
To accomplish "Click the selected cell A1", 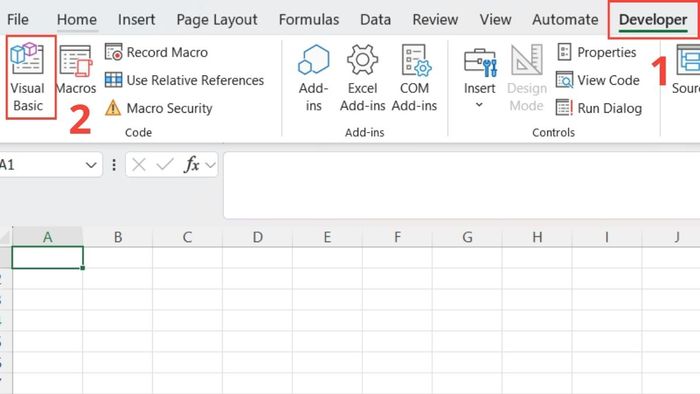I will [x=47, y=257].
